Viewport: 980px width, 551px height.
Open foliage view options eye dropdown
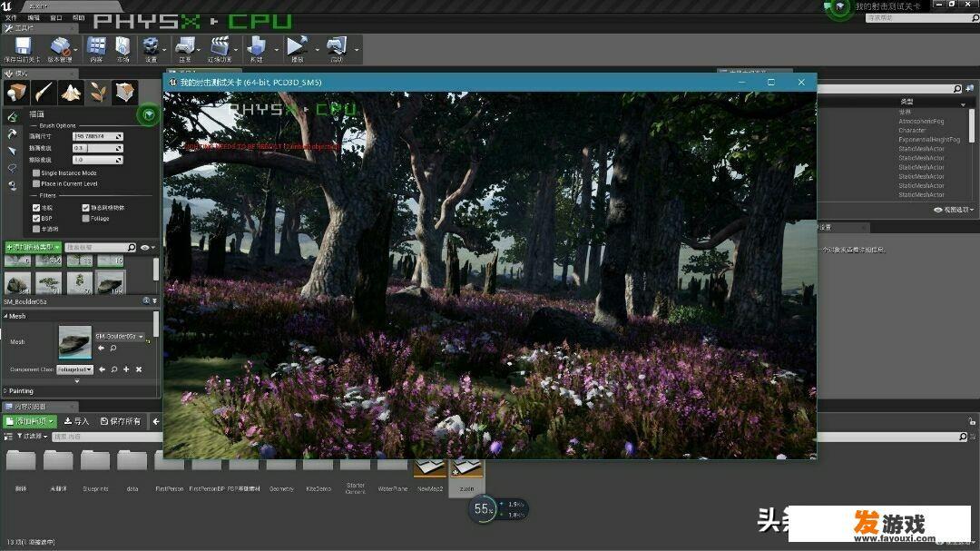[x=148, y=248]
